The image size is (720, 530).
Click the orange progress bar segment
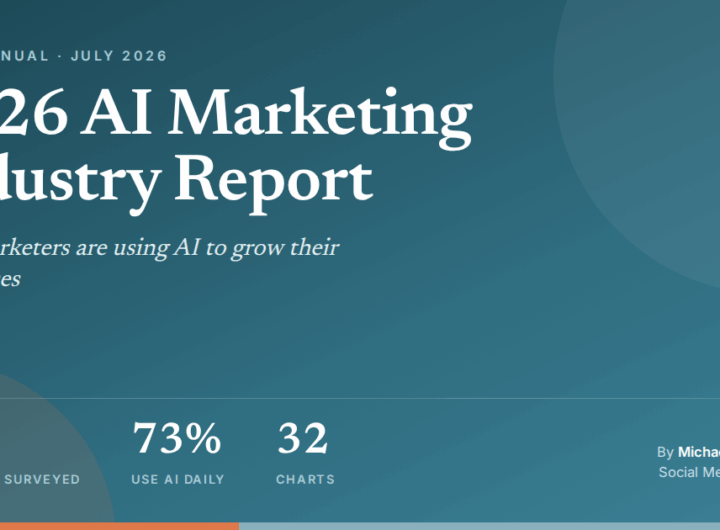(119, 526)
